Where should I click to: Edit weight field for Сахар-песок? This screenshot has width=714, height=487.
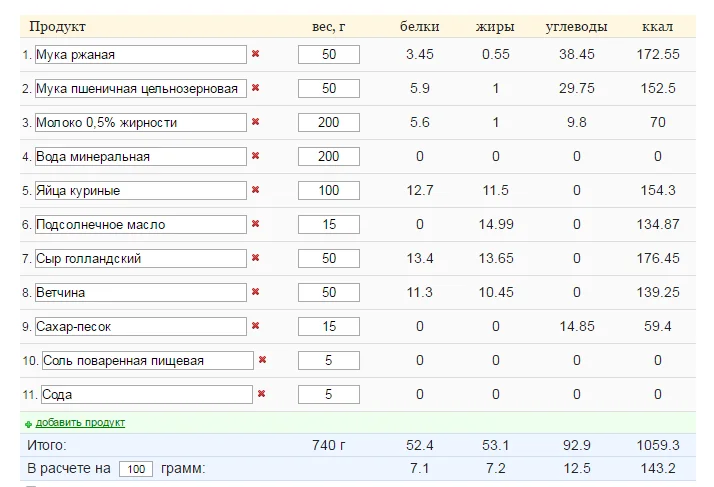(329, 327)
